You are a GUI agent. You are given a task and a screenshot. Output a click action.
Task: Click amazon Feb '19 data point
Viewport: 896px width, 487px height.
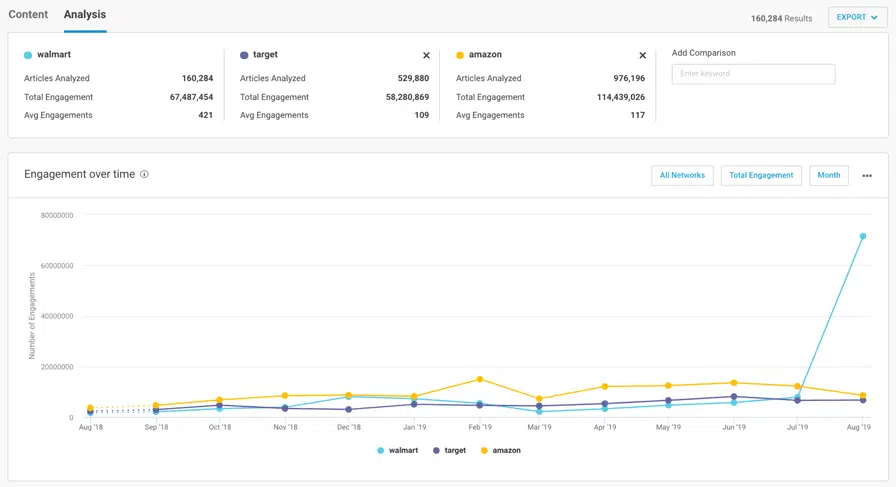tap(480, 379)
